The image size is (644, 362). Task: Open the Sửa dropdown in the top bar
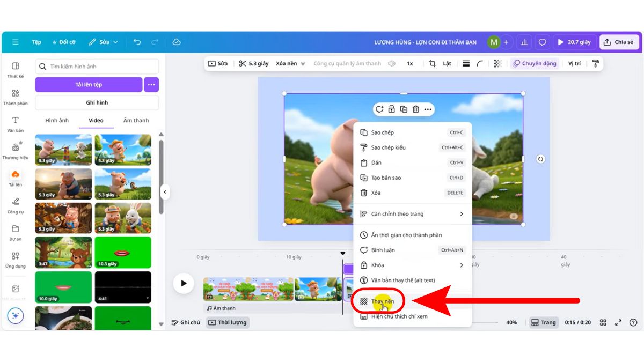click(104, 41)
